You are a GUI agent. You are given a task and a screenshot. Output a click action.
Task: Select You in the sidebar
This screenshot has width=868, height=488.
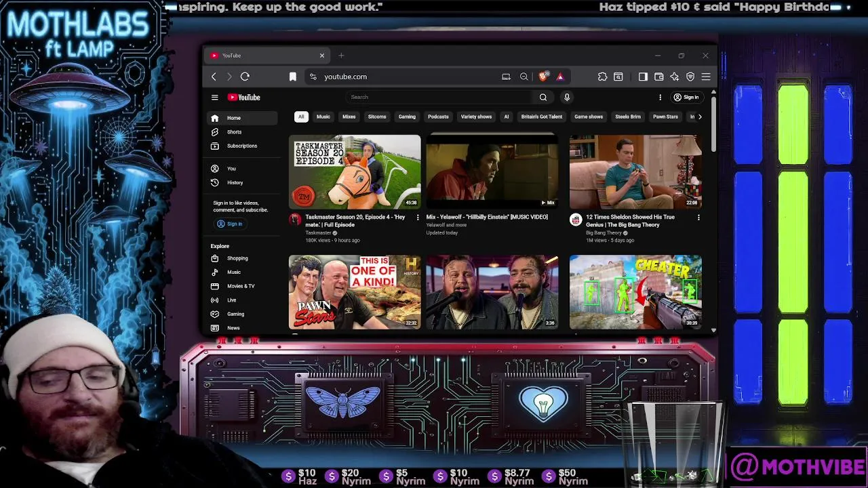(242, 168)
